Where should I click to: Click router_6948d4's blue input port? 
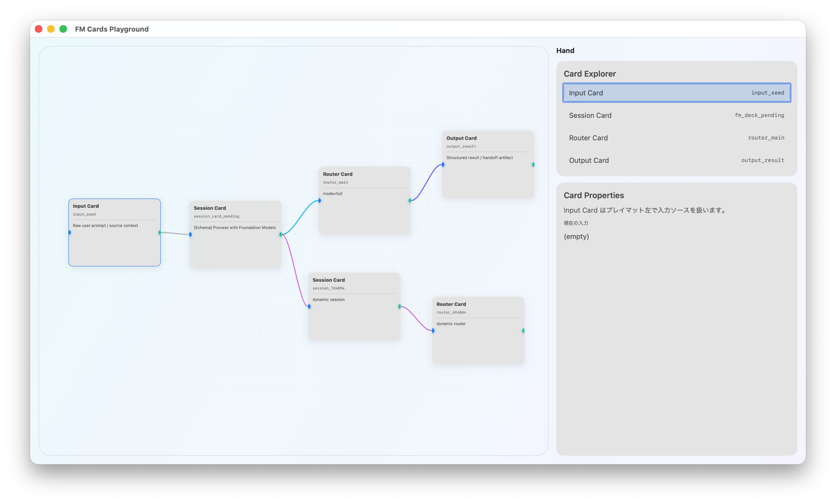click(433, 331)
